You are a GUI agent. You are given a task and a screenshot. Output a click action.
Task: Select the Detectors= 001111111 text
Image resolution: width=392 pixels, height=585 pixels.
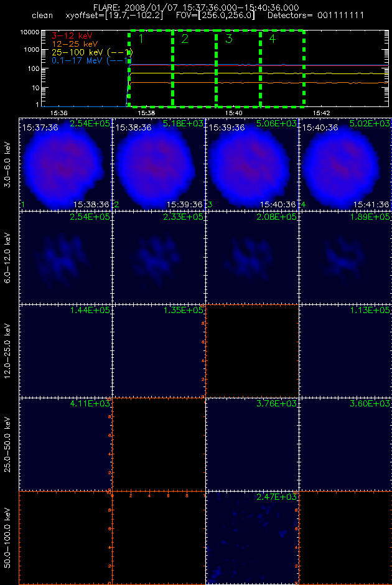316,16
